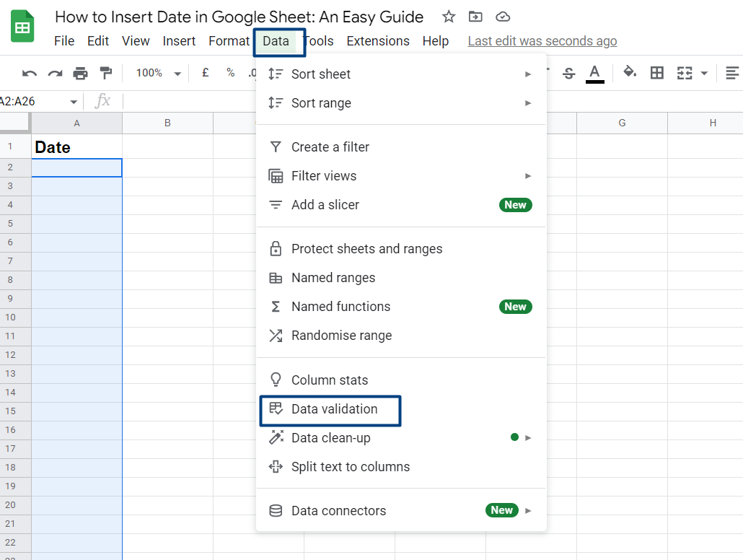The height and width of the screenshot is (560, 743).
Task: Open the text colour picker
Action: [594, 74]
